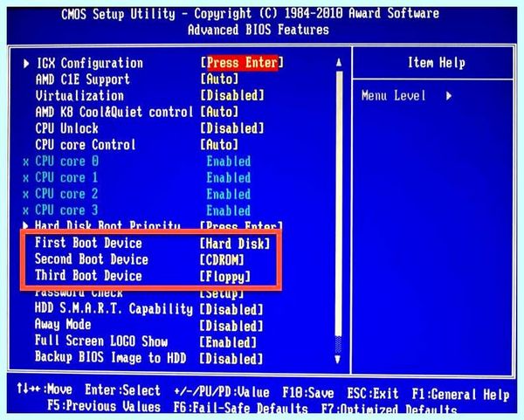This screenshot has width=524, height=420.
Task: Toggle Full Screen LOGO Show Enabled value
Action: [x=228, y=341]
